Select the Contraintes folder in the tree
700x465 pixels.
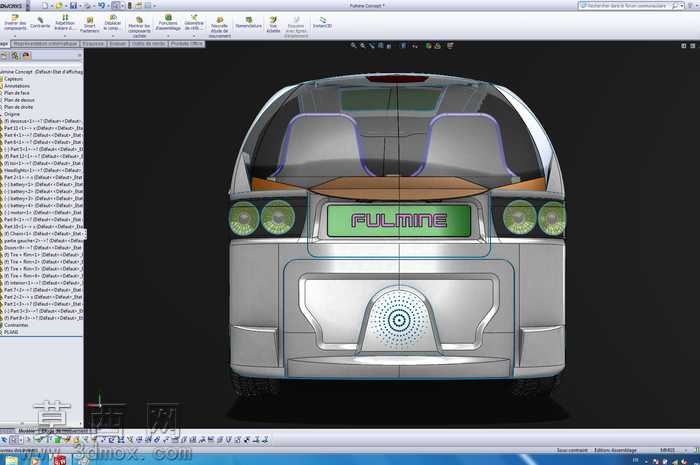16,325
